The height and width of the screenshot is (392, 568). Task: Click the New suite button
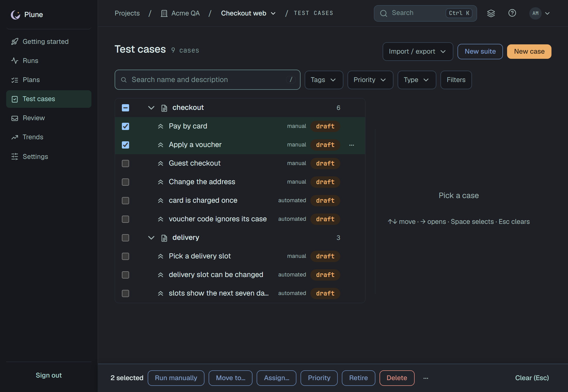click(480, 52)
